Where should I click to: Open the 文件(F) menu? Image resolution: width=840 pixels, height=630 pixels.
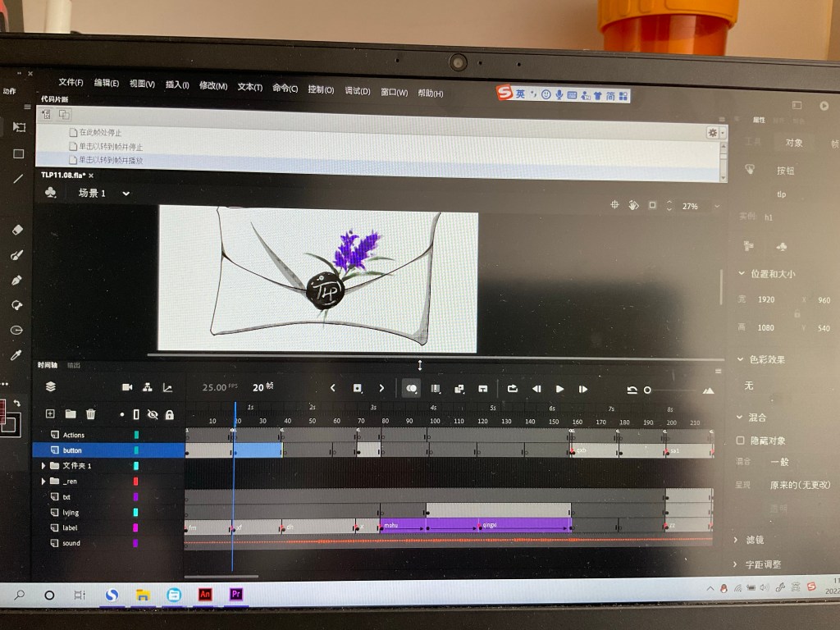click(x=71, y=83)
